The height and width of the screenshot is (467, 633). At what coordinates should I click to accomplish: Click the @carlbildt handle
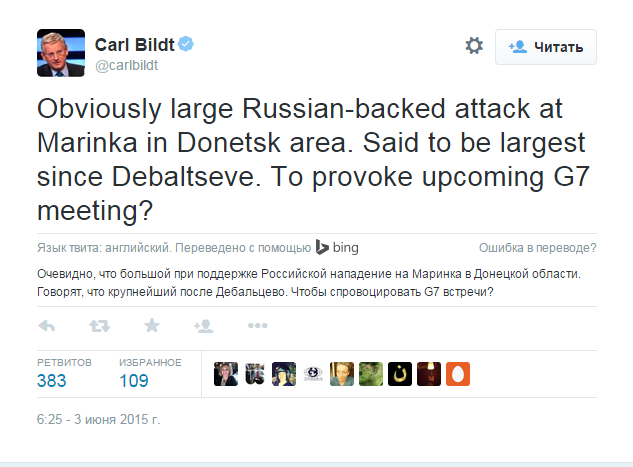[128, 66]
